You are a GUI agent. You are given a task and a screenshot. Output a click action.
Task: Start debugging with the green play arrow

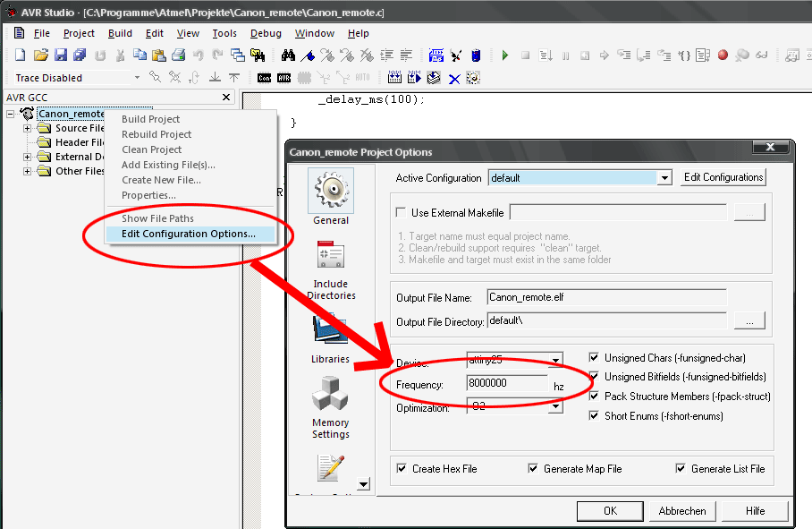tap(505, 55)
